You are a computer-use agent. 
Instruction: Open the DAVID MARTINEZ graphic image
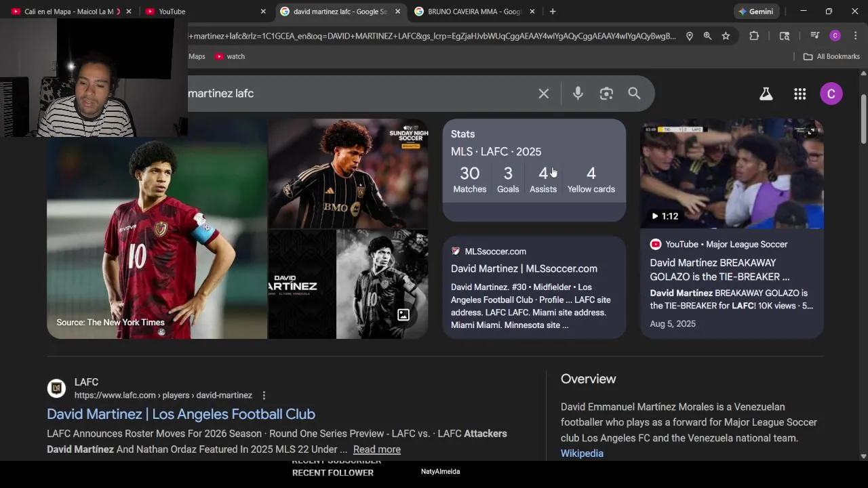point(302,285)
